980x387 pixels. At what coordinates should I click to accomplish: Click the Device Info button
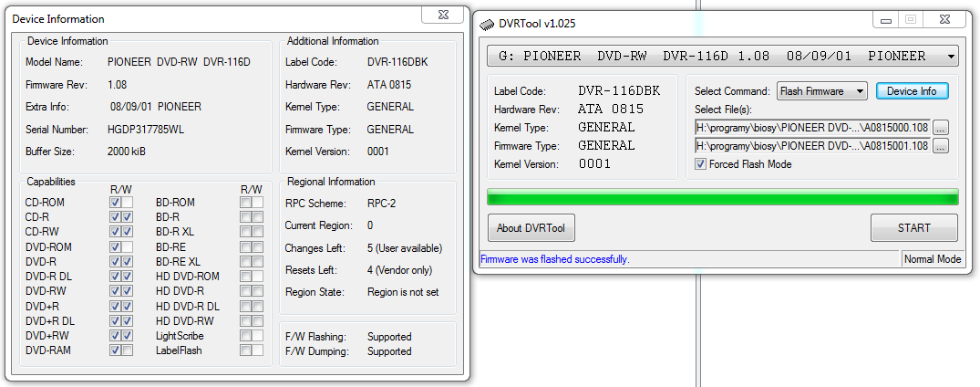pyautogui.click(x=912, y=91)
